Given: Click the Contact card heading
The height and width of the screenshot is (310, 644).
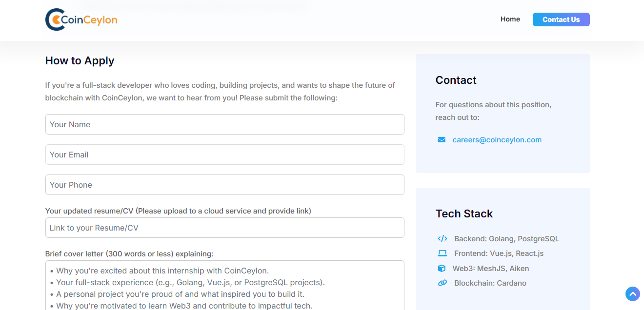Looking at the screenshot, I should tap(456, 80).
